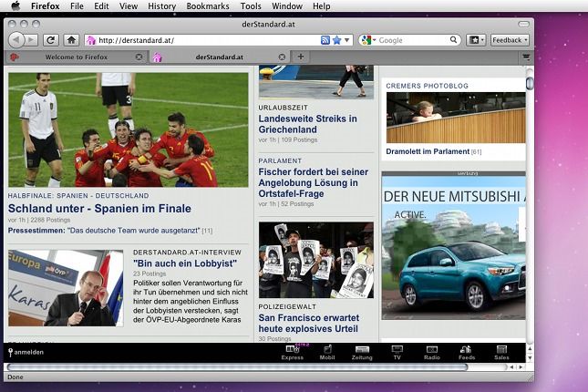Open Express icon in bottom bar
The image size is (588, 392).
[x=292, y=353]
